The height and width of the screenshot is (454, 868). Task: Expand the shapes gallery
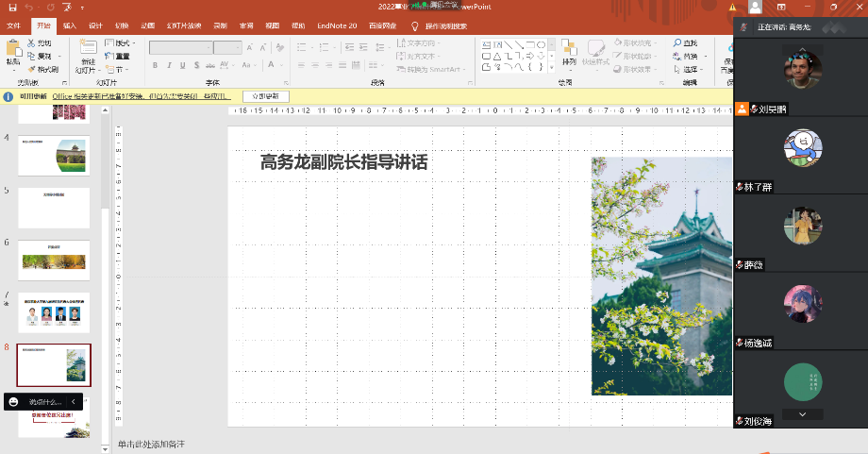[x=552, y=67]
